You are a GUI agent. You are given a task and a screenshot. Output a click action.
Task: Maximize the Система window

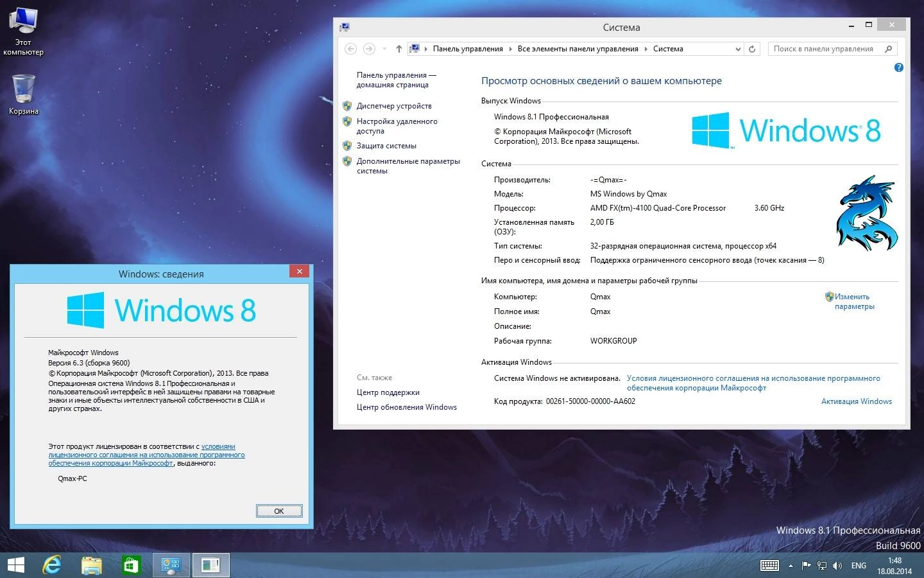(869, 25)
